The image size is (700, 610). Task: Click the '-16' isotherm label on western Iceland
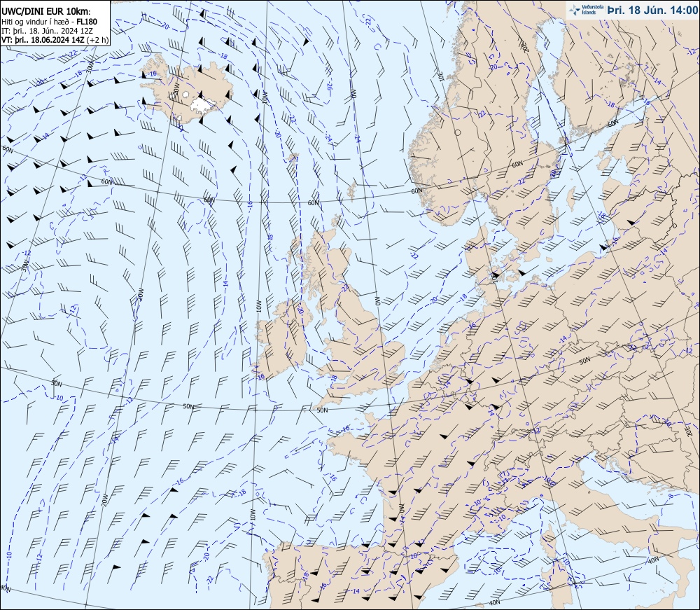pyautogui.click(x=152, y=74)
